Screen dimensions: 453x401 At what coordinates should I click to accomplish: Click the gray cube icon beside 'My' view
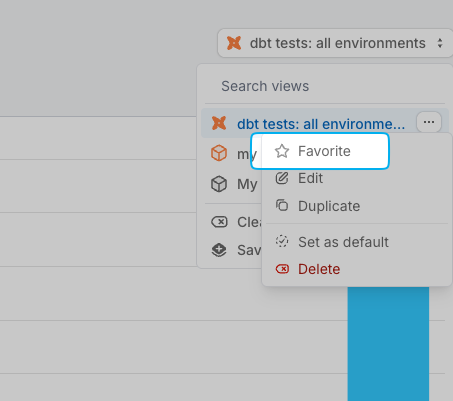[x=219, y=184]
